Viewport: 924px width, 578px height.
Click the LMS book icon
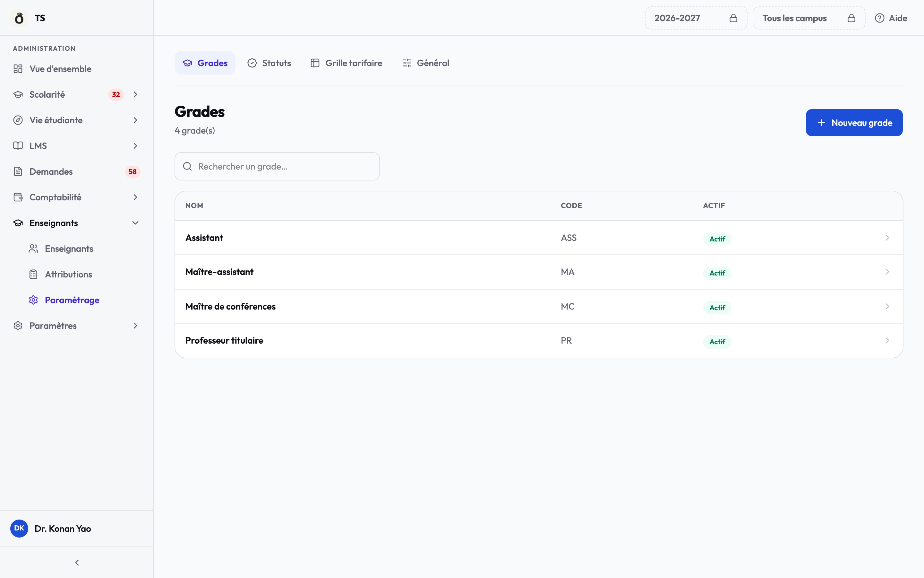[x=18, y=146]
